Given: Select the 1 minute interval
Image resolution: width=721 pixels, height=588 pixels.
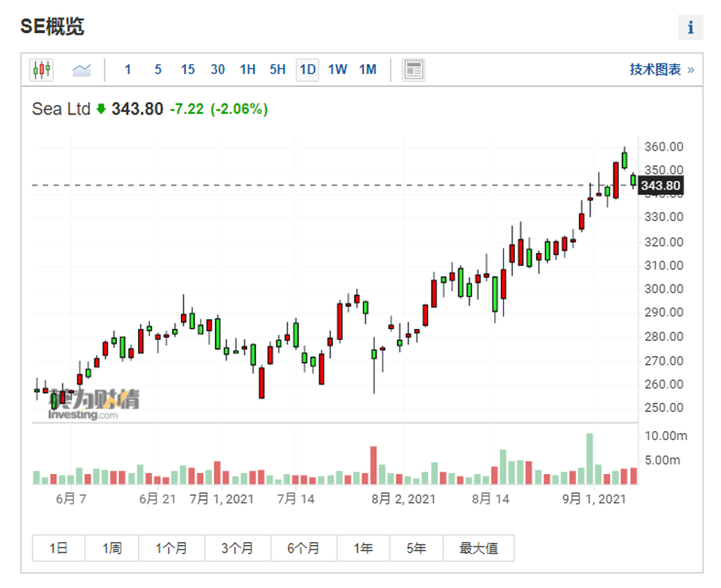Looking at the screenshot, I should coord(128,70).
